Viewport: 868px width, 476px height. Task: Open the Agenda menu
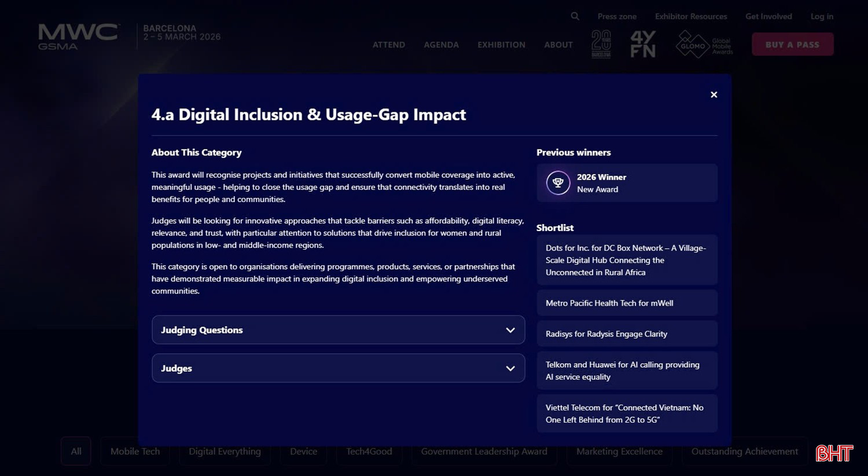(441, 45)
